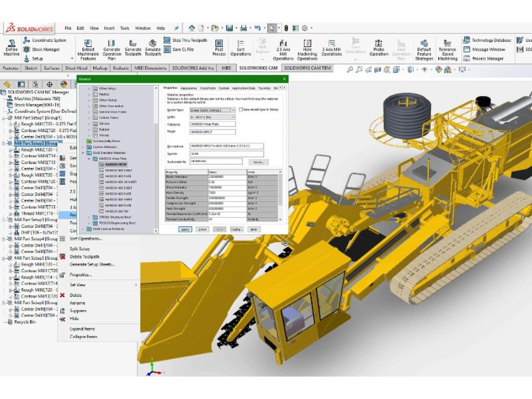
Task: Click the Select sustainability button
Action: (x=259, y=162)
